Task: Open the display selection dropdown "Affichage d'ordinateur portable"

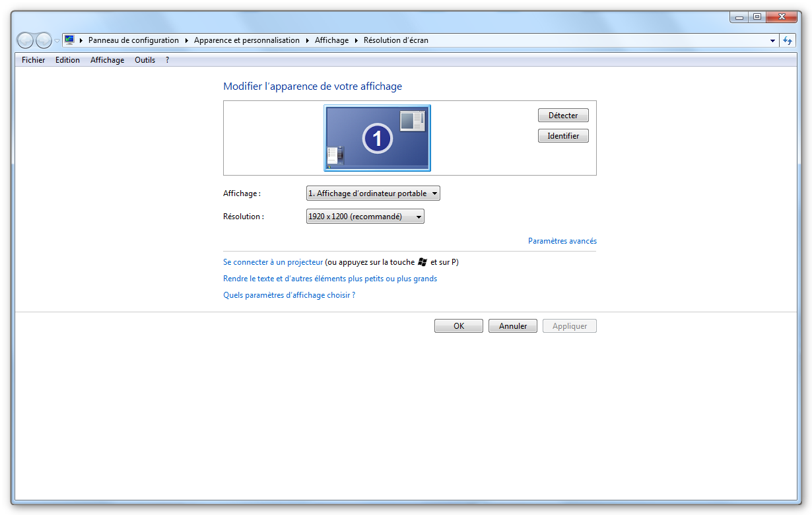Action: click(x=373, y=193)
